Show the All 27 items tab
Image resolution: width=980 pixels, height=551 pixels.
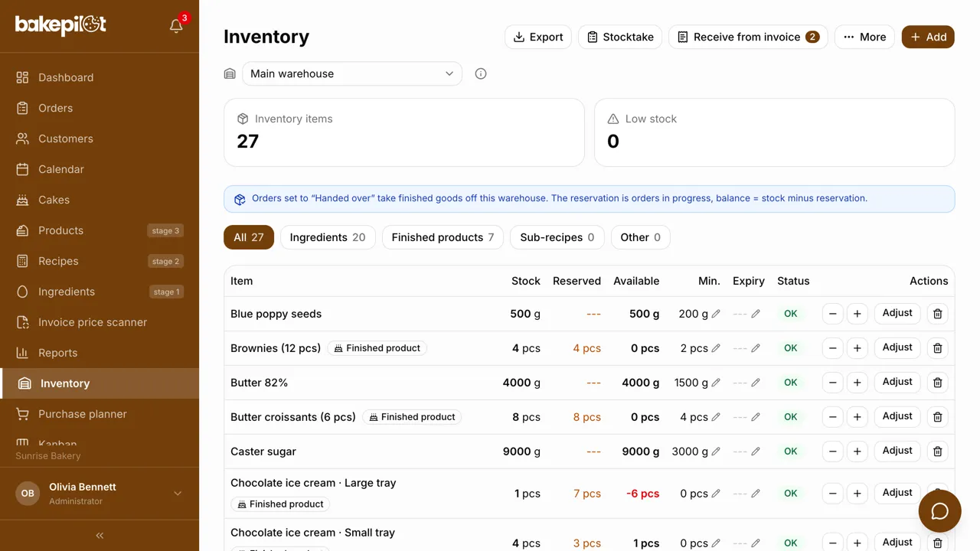pos(249,237)
